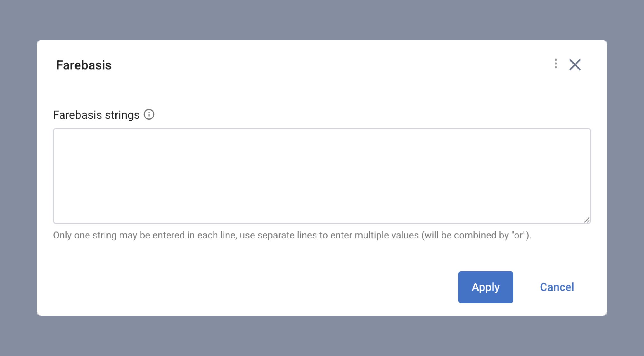The image size is (644, 356).
Task: Click the circled "i" help icon
Action: tap(149, 114)
